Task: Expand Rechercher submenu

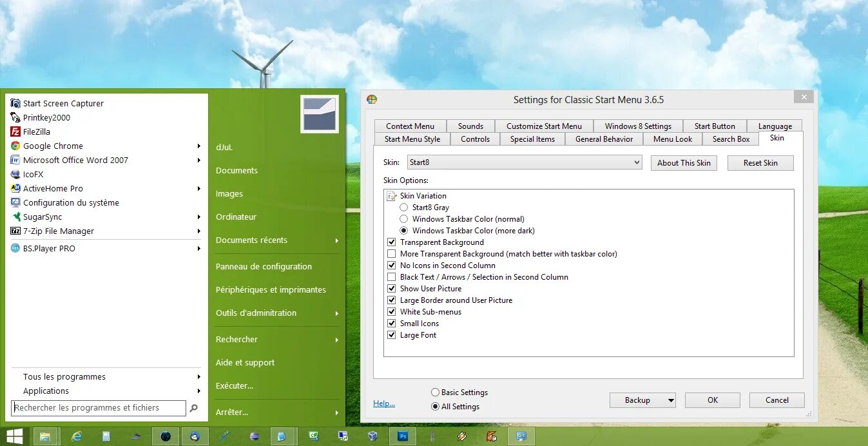Action: 277,340
